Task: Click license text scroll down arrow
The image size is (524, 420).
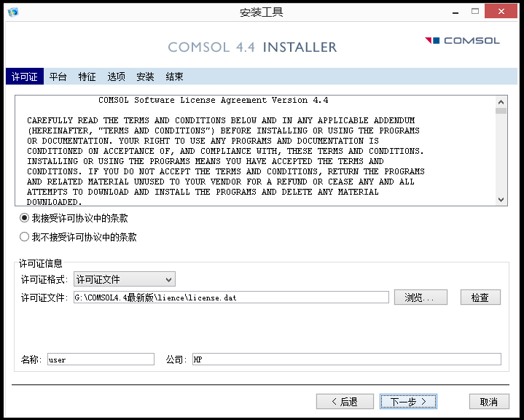Action: click(501, 200)
